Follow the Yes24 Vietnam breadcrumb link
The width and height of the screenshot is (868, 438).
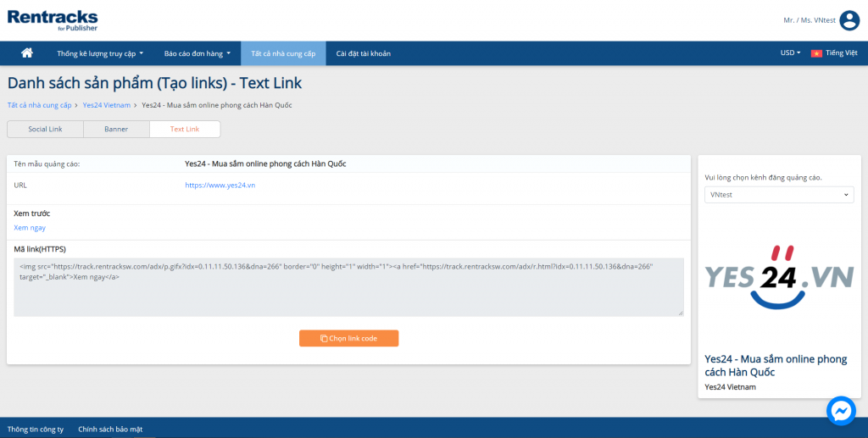click(107, 105)
